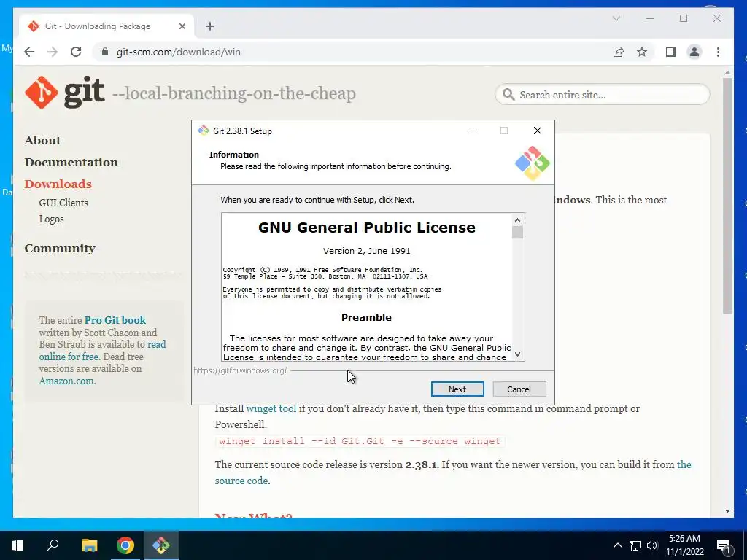The height and width of the screenshot is (560, 747).
Task: Click the git logo on the website
Action: pyautogui.click(x=65, y=93)
